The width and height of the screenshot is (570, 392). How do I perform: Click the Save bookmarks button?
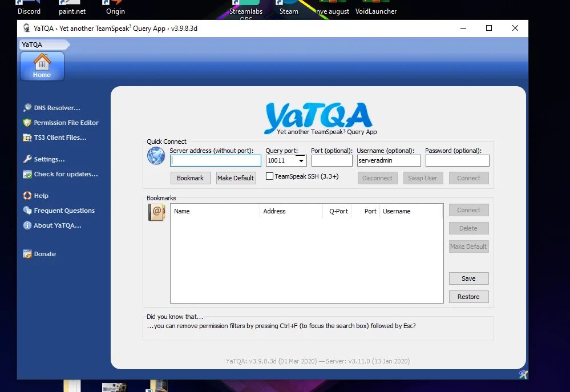pos(468,278)
